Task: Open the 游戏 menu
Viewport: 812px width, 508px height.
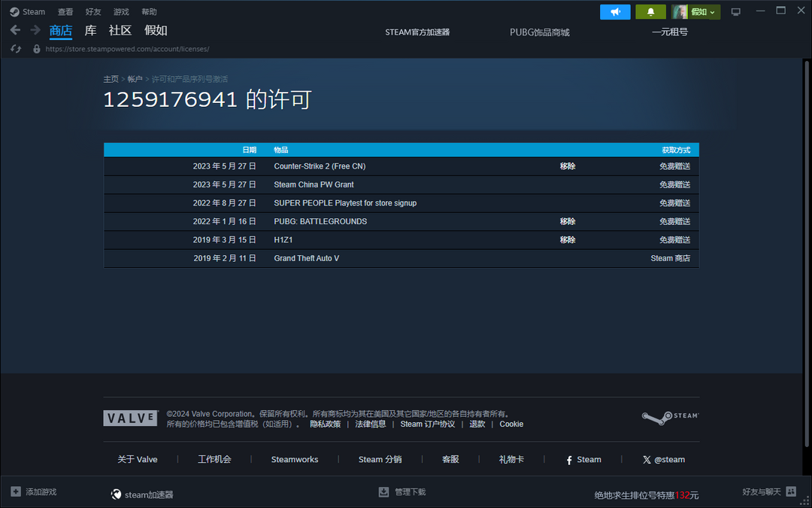Action: 121,12
